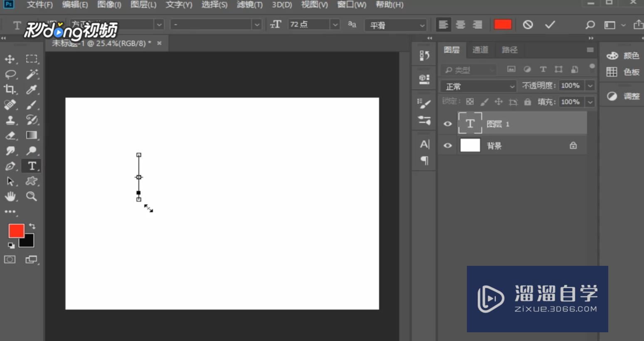The height and width of the screenshot is (341, 644).
Task: Open the Edit Toolbar ellipsis menu
Action: click(x=10, y=212)
